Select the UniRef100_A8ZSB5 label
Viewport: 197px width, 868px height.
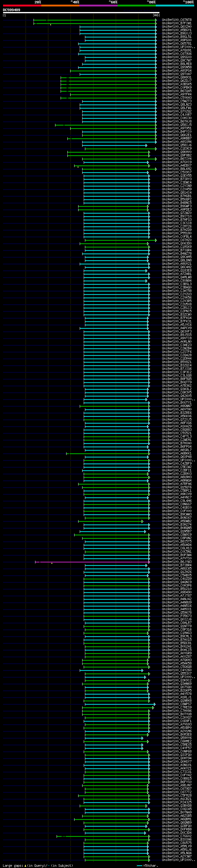click(177, 816)
